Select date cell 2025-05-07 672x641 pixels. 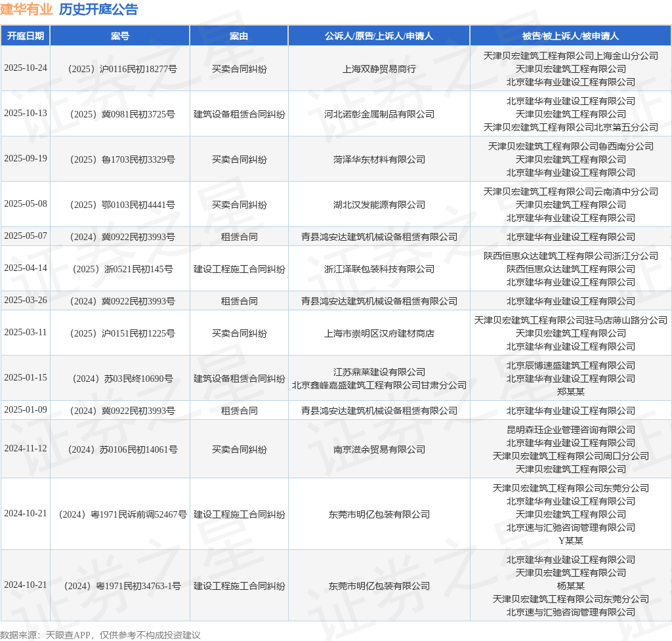point(26,236)
